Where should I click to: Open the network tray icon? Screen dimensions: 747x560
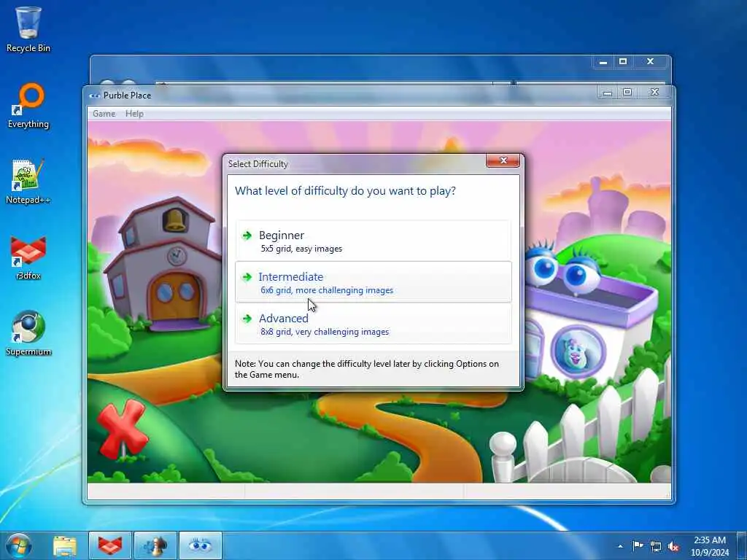click(656, 546)
